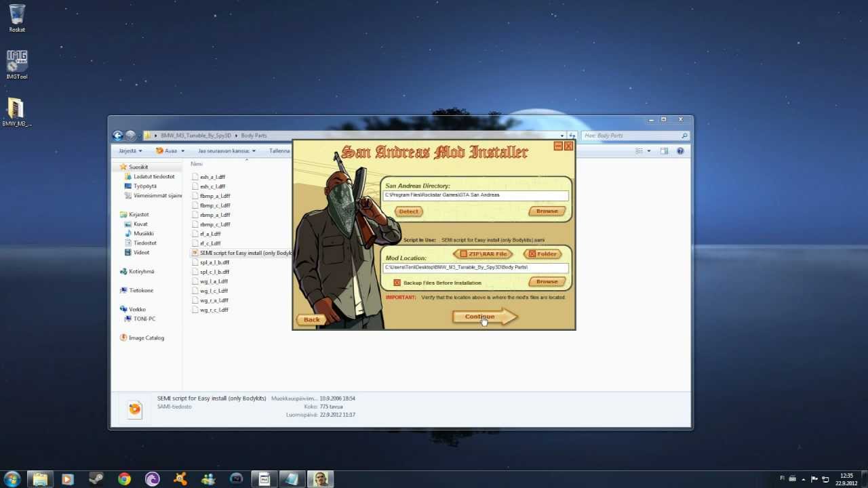Viewport: 868px width, 488px height.
Task: Open Viimeisimmät sijainnit in sidebar
Action: 153,196
